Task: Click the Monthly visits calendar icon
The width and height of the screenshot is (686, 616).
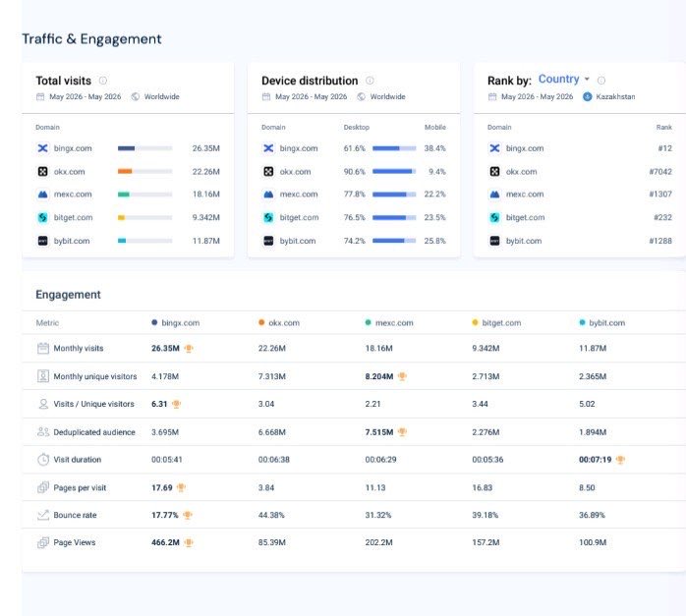Action: point(43,348)
